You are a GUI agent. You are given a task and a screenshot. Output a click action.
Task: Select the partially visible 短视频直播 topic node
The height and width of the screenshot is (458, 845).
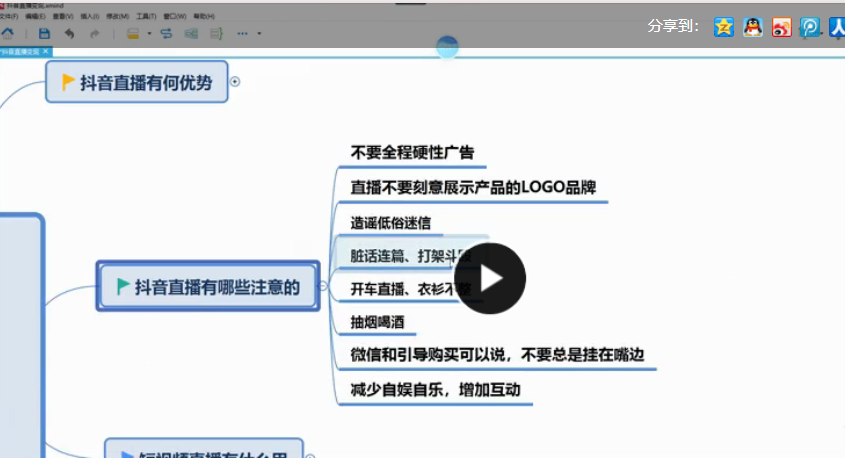point(204,449)
